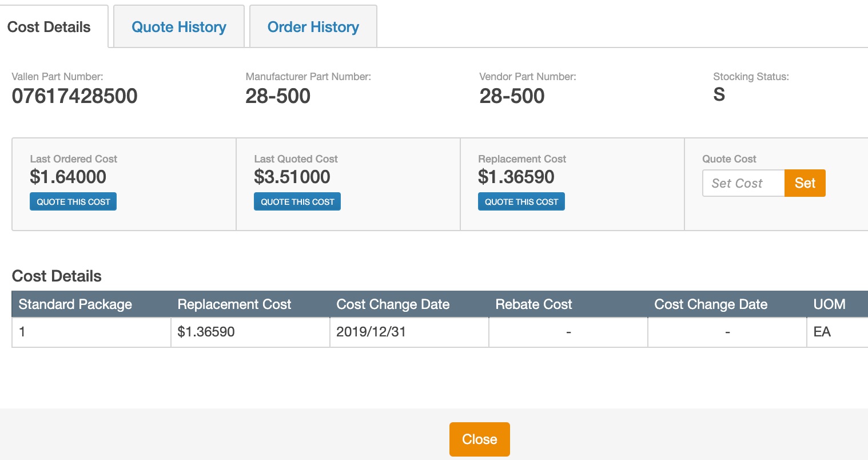Open the Order History tab
This screenshot has width=868, height=460.
pyautogui.click(x=313, y=27)
